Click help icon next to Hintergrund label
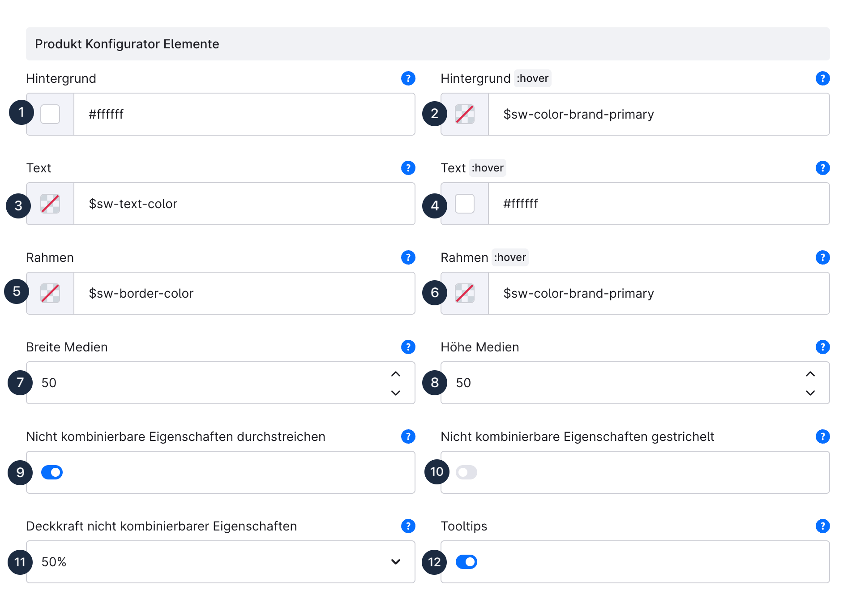 coord(408,78)
